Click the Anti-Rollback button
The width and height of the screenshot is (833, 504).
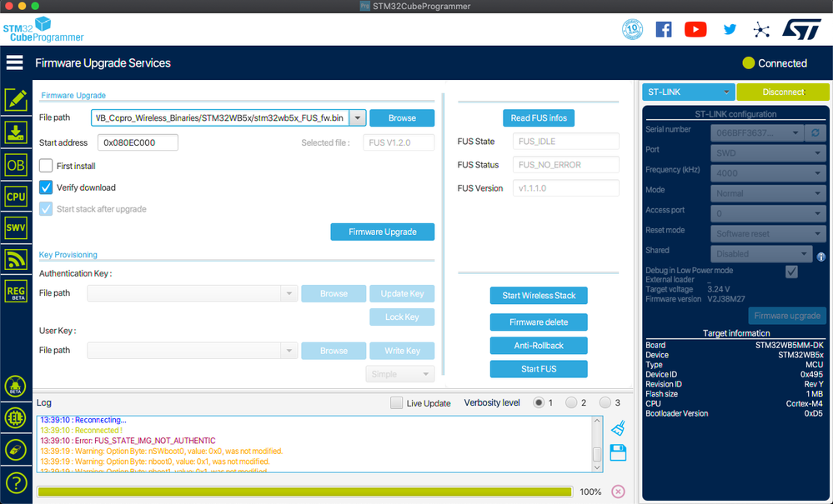(x=539, y=346)
